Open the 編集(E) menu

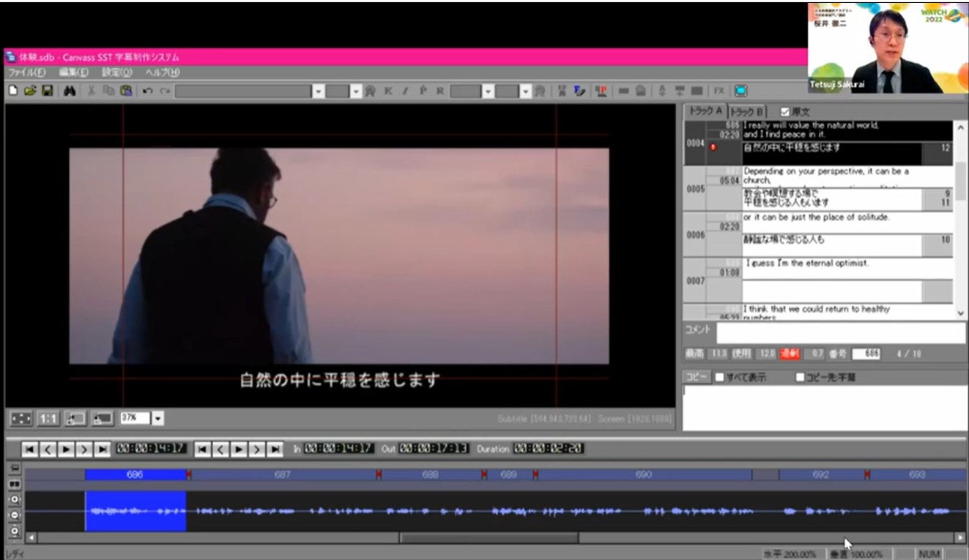point(73,72)
